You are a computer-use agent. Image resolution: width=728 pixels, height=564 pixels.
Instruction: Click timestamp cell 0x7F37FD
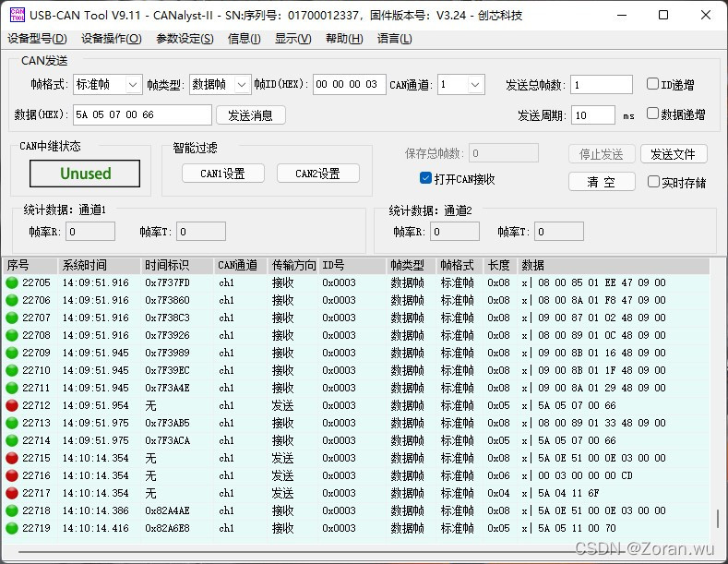(167, 282)
